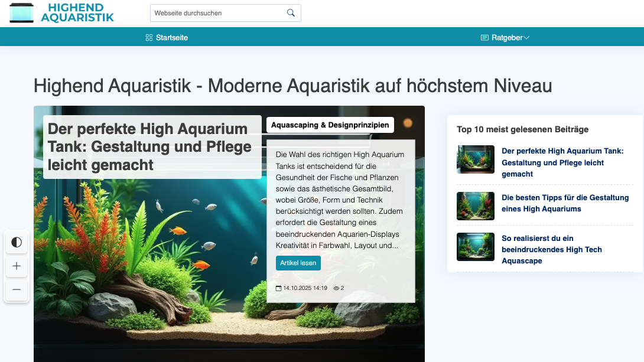This screenshot has width=644, height=362.
Task: Select the zoom out minus icon
Action: coord(17,290)
